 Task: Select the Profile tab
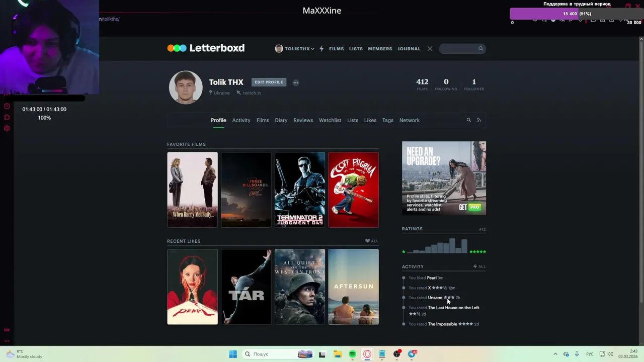[x=218, y=120]
